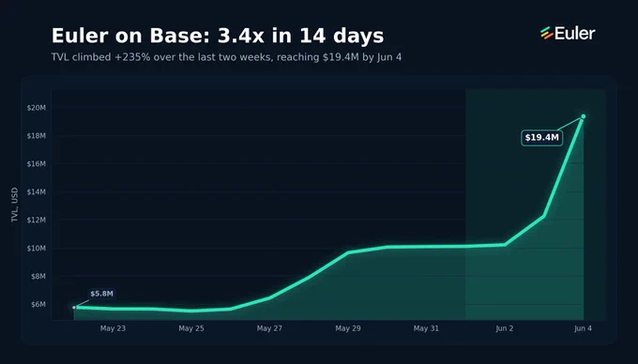Screen dimensions: 638x364
Task: Select the May 22 starting data marker
Action: pyautogui.click(x=74, y=308)
